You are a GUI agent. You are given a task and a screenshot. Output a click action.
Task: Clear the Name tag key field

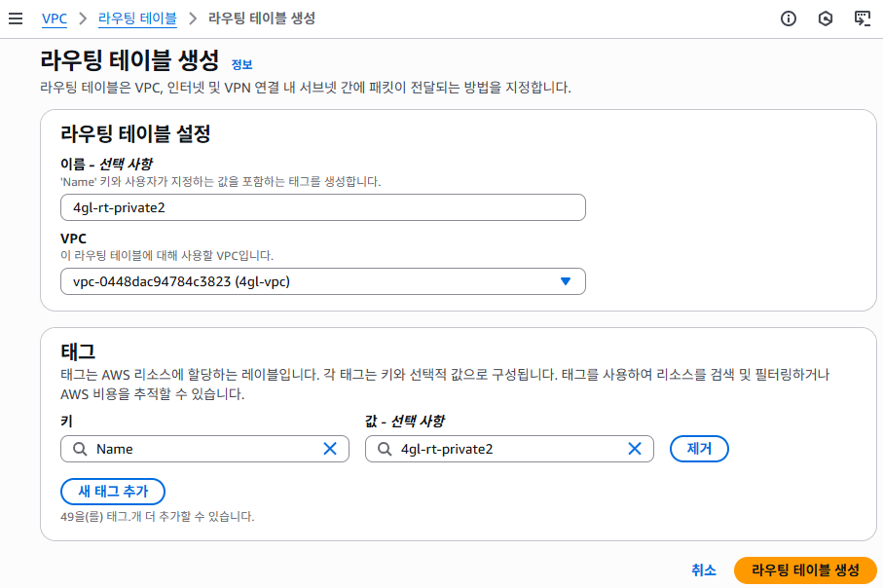330,449
